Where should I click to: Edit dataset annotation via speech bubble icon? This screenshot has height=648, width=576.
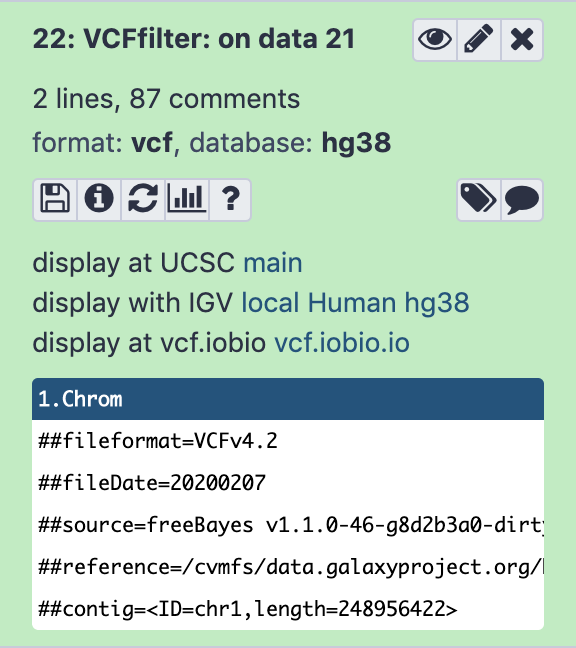coord(522,200)
